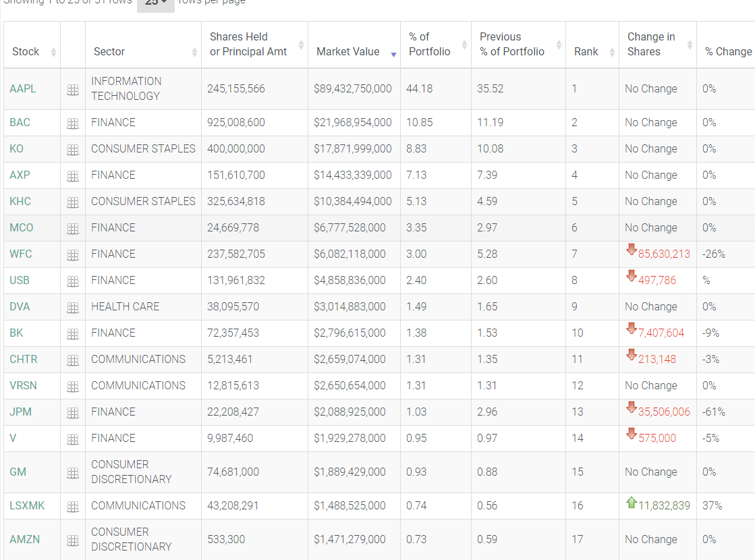Click red down arrow in V row
This screenshot has width=755, height=560.
[632, 434]
